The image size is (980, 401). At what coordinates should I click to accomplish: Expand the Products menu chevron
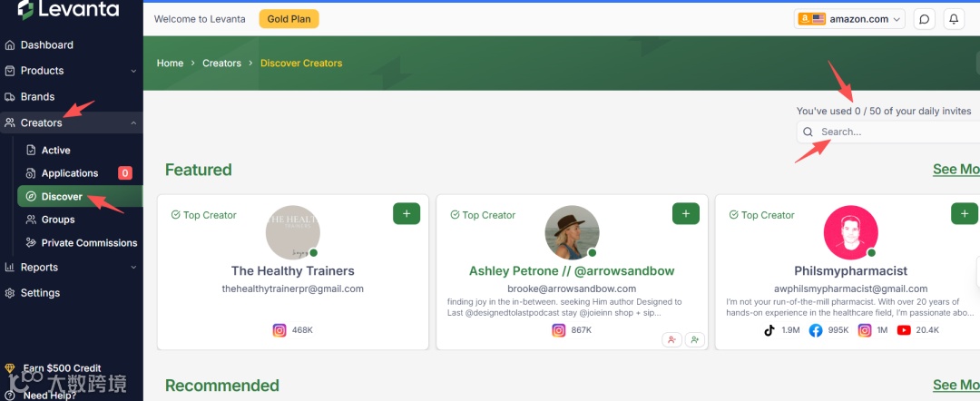133,71
